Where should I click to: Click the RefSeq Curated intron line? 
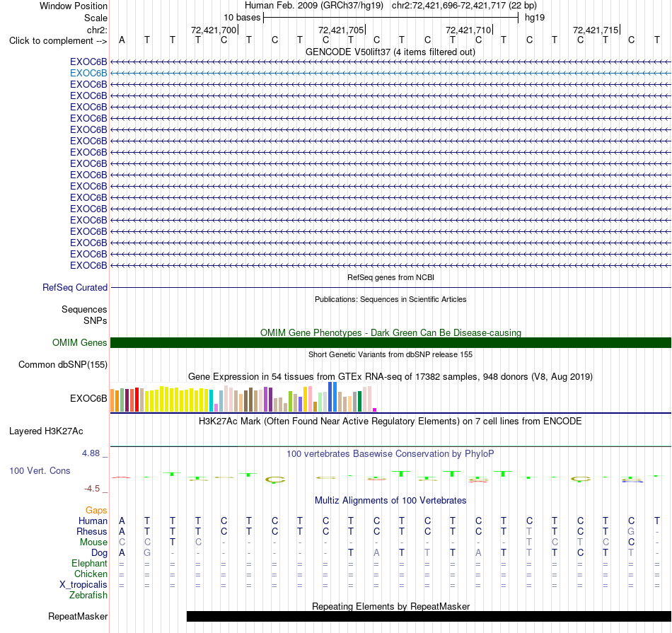pyautogui.click(x=390, y=288)
